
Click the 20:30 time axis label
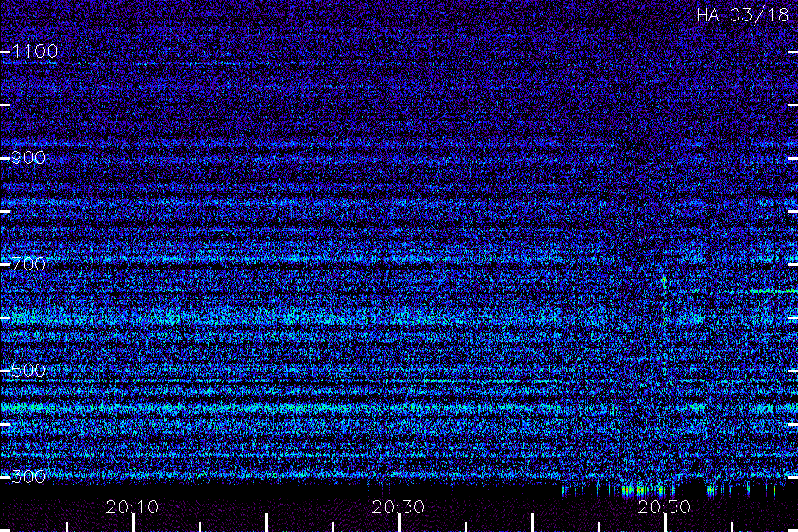click(398, 507)
